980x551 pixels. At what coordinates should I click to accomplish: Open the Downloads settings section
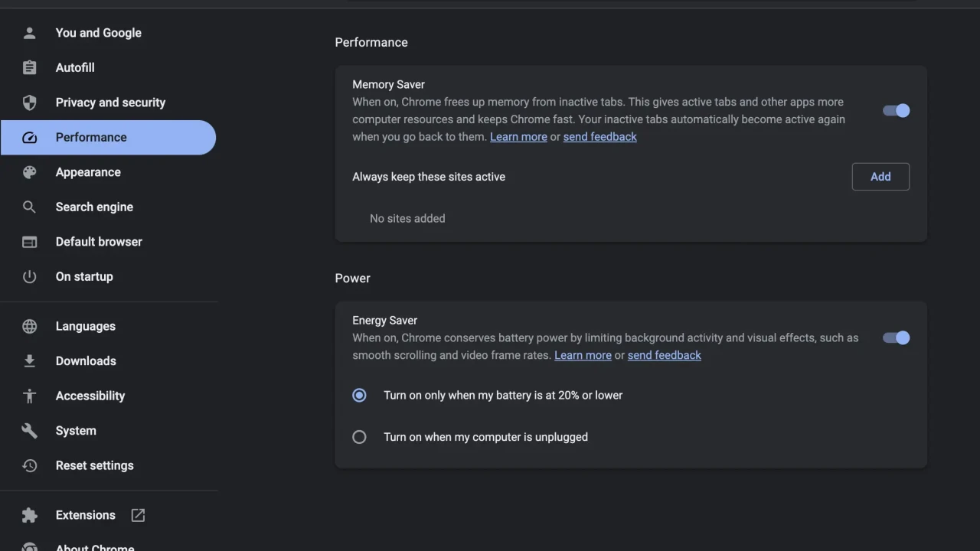tap(86, 361)
